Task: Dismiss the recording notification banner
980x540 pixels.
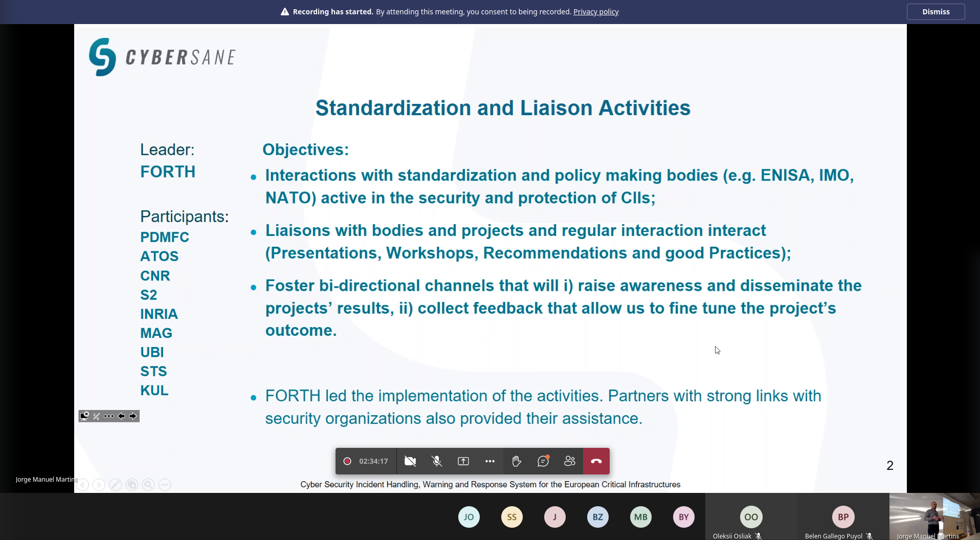Action: pos(936,12)
